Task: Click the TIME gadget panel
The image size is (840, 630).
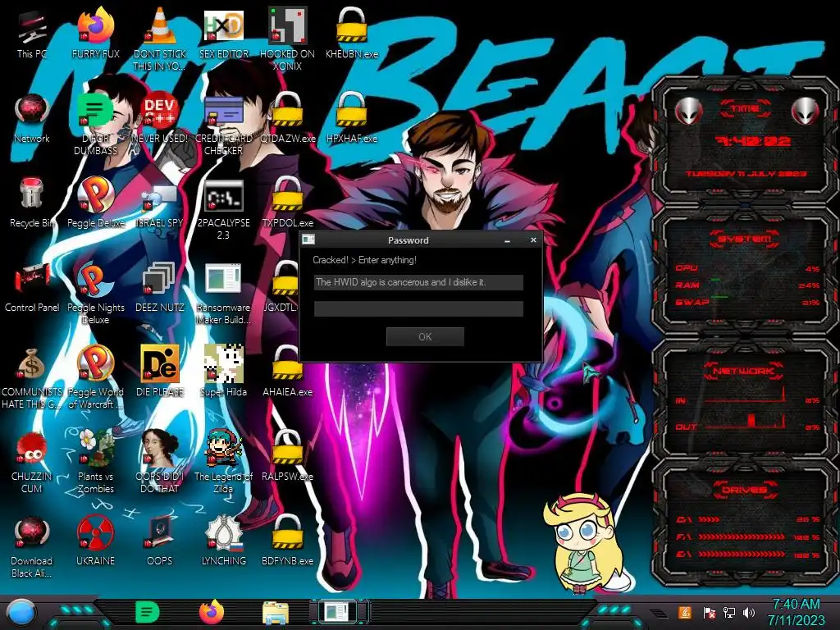Action: 745,140
